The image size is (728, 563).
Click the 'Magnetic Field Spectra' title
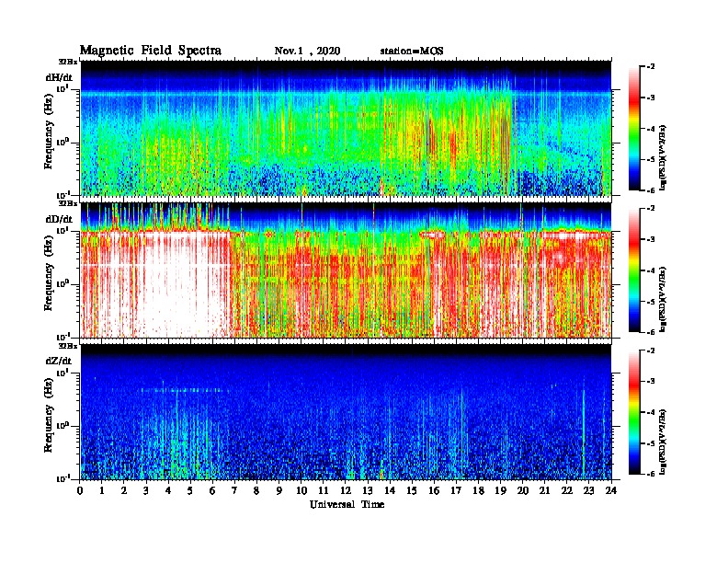(151, 51)
